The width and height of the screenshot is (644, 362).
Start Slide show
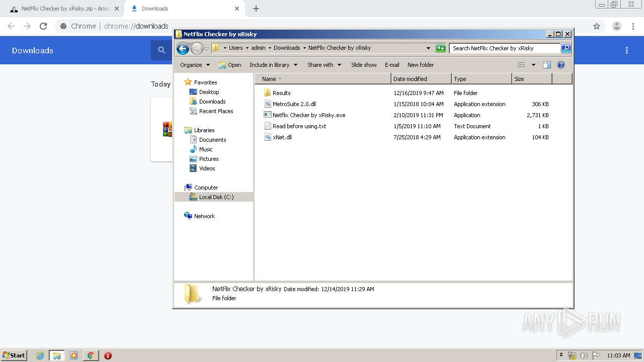[x=364, y=65]
